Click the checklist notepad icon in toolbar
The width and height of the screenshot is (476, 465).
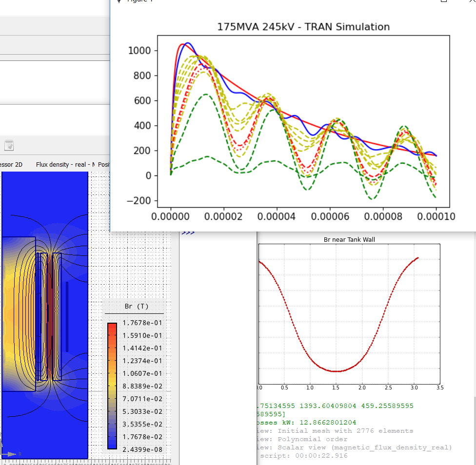coord(9,145)
